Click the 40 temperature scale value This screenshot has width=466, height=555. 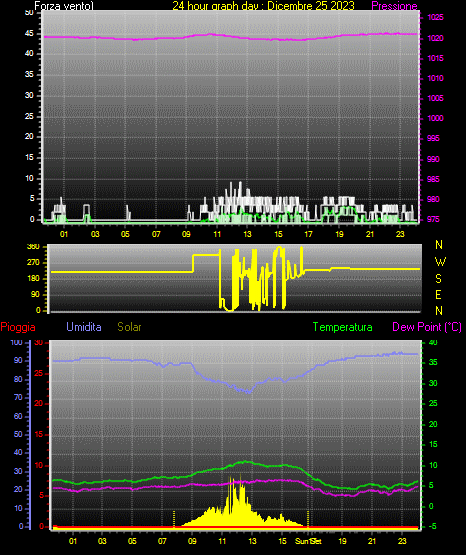coord(433,342)
